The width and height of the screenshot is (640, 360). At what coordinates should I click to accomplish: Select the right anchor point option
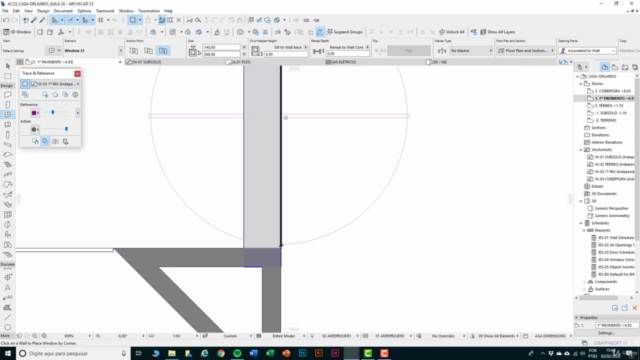click(163, 51)
